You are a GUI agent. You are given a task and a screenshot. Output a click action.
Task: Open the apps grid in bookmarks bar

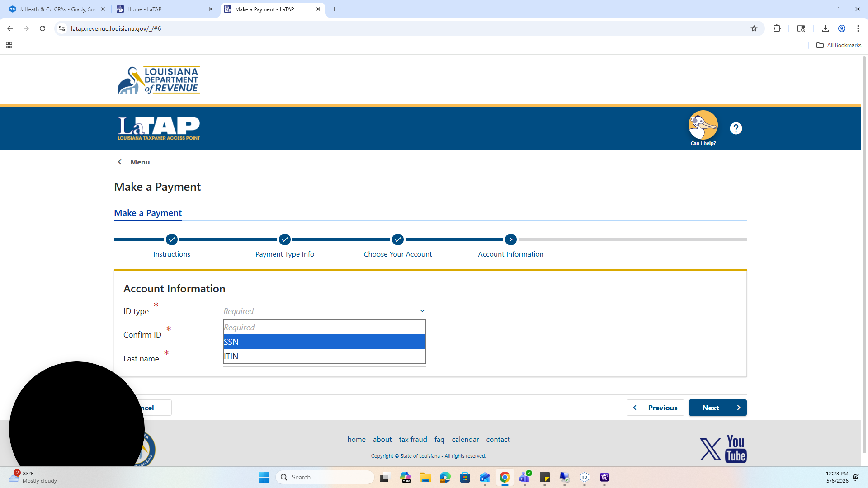[x=9, y=45]
